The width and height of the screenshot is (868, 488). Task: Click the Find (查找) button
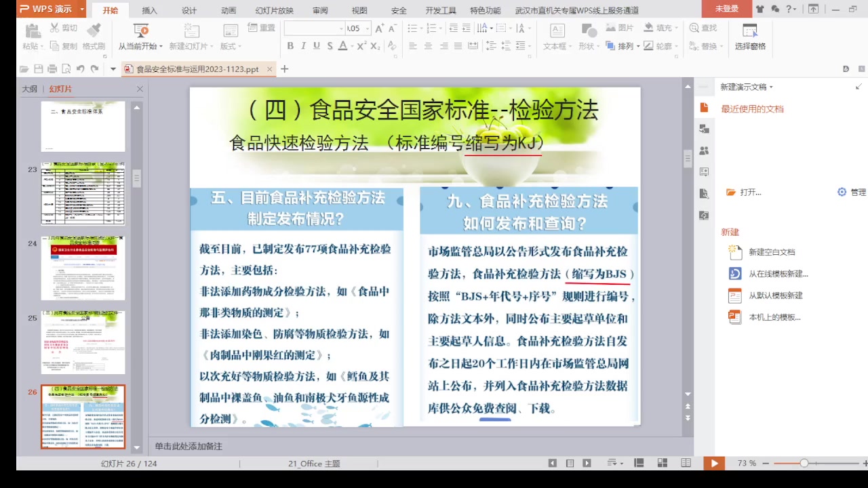coord(703,28)
